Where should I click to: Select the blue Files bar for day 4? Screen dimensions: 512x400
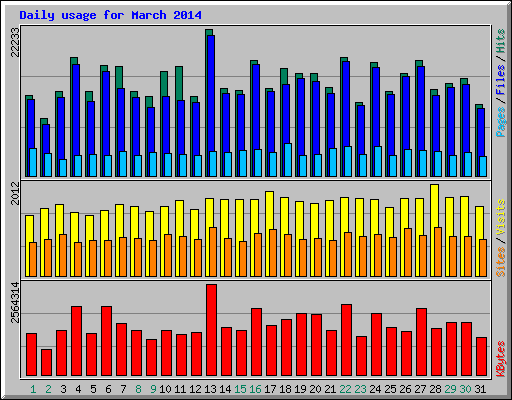[x=76, y=110]
